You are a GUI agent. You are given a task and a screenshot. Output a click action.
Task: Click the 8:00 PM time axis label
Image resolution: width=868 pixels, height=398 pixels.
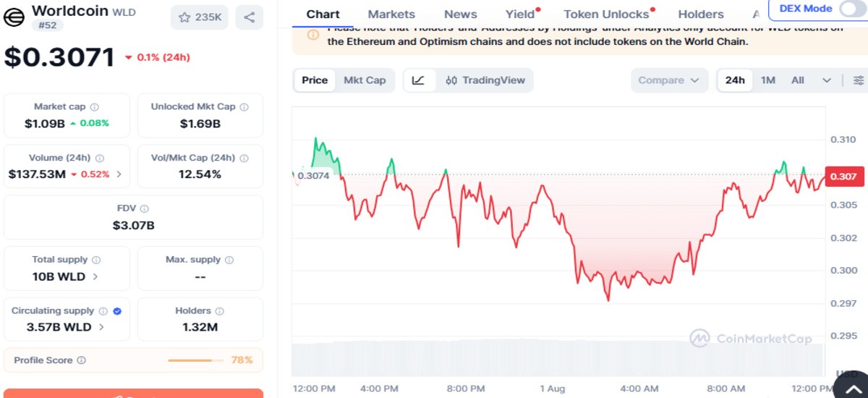(465, 389)
